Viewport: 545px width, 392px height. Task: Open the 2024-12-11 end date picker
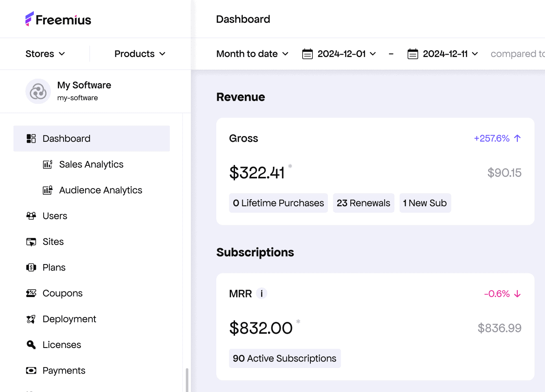(x=443, y=54)
